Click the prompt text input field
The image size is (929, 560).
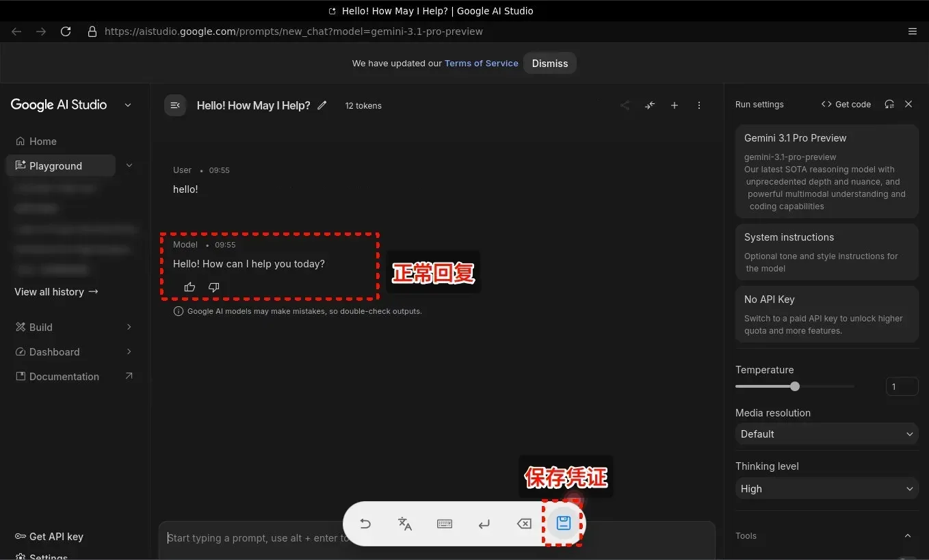253,539
